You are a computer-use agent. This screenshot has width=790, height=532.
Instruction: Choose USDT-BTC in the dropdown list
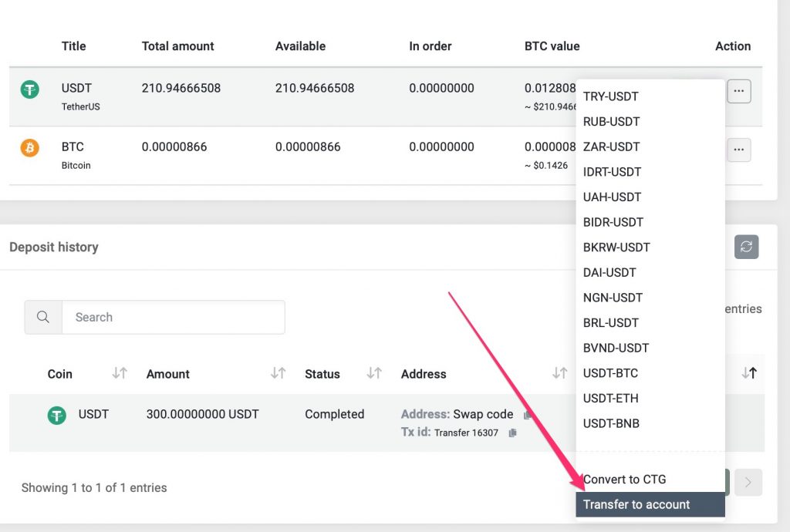(650, 373)
